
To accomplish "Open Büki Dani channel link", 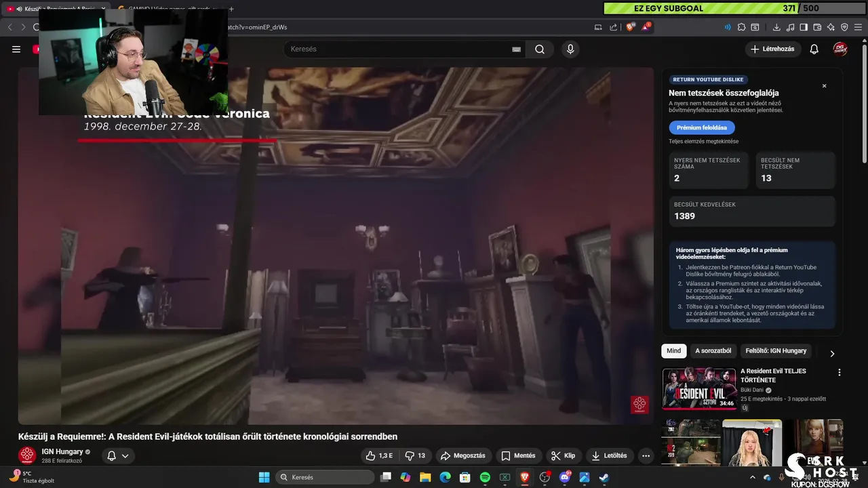I will coord(752,390).
